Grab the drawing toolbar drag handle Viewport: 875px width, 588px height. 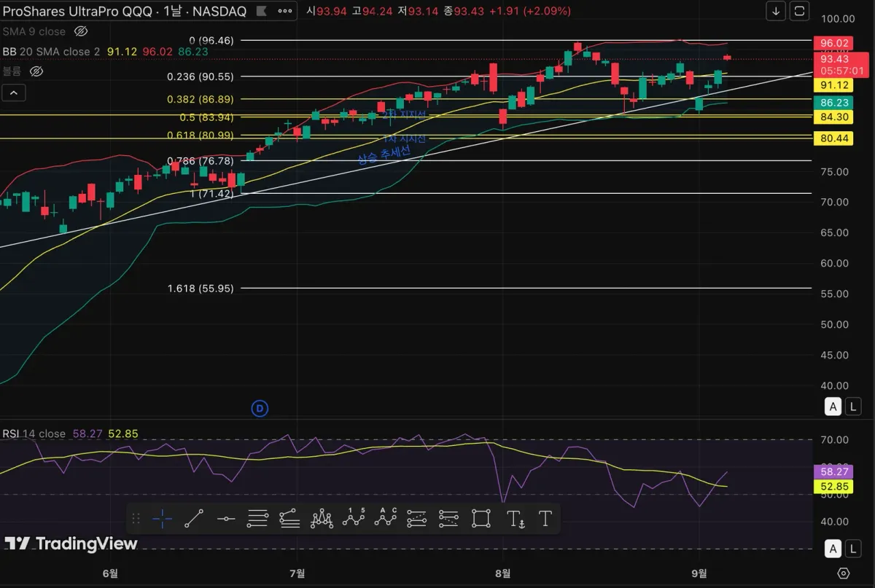coord(136,519)
